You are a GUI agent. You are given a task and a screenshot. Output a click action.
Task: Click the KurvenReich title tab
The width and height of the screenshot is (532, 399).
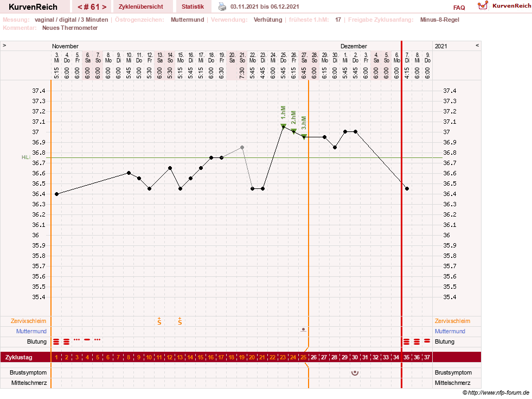coord(33,7)
